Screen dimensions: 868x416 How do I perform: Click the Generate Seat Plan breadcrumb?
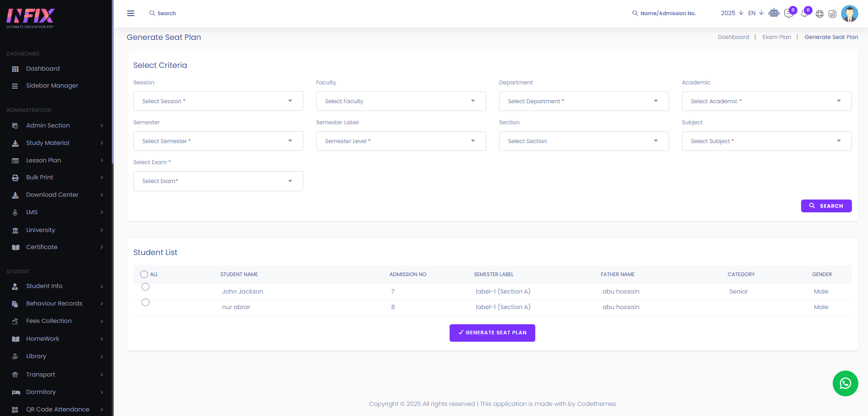[831, 37]
